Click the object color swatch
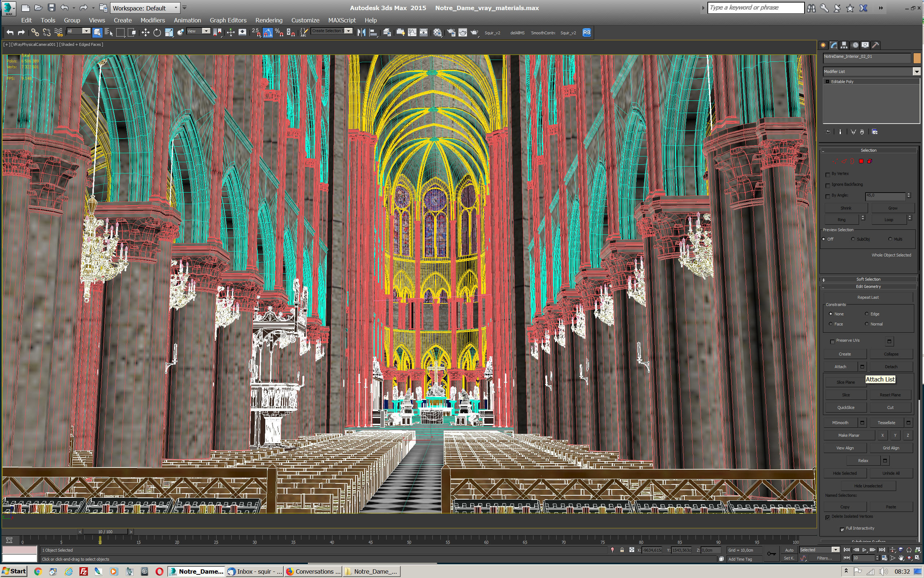Image resolution: width=924 pixels, height=578 pixels. 917,58
